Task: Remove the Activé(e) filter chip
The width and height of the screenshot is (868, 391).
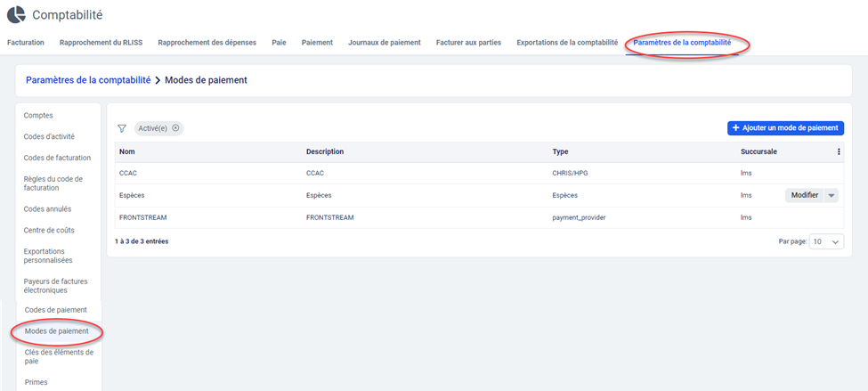Action: click(x=175, y=128)
